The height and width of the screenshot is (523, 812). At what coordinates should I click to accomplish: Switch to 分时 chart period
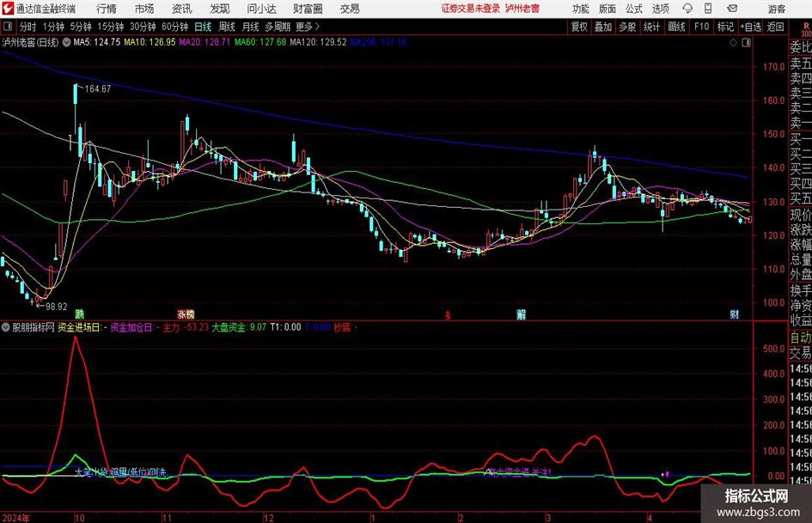click(27, 27)
